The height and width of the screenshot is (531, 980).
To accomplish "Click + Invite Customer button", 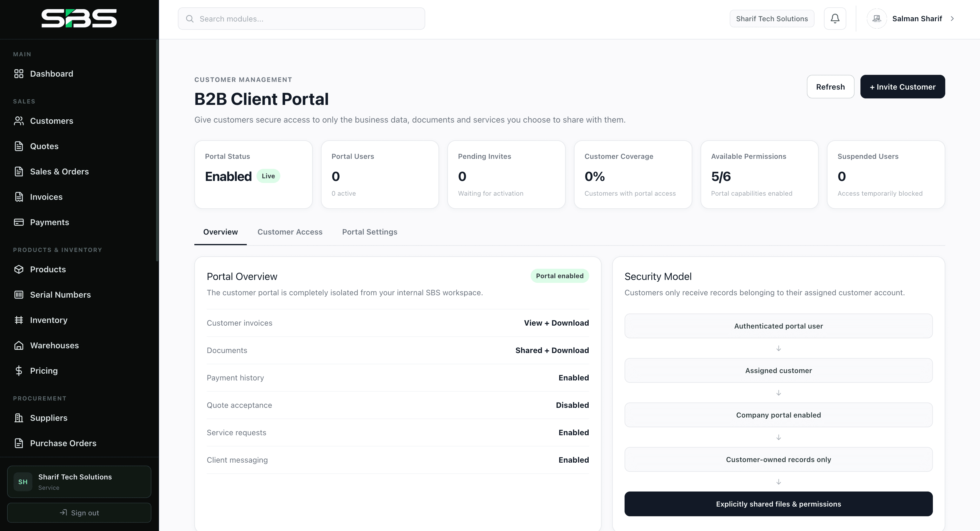I will point(902,87).
